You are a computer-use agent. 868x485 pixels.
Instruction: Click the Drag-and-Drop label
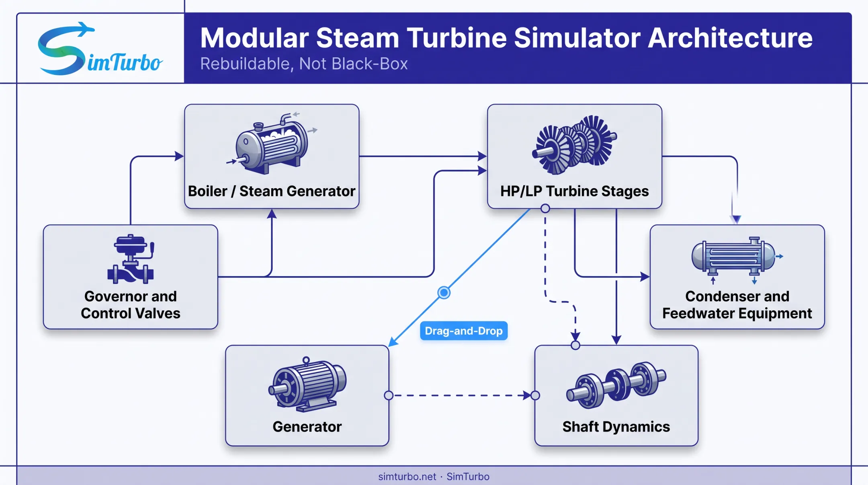pos(464,331)
